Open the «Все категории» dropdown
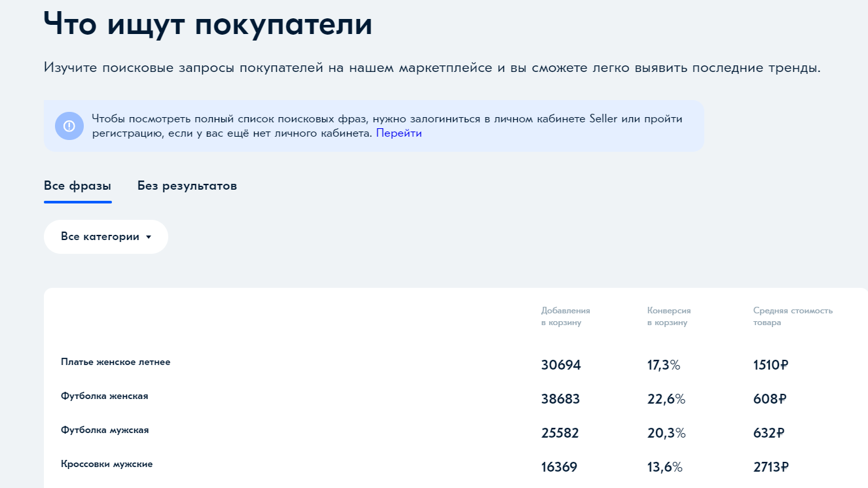Screen dimensions: 868x488 [x=105, y=236]
